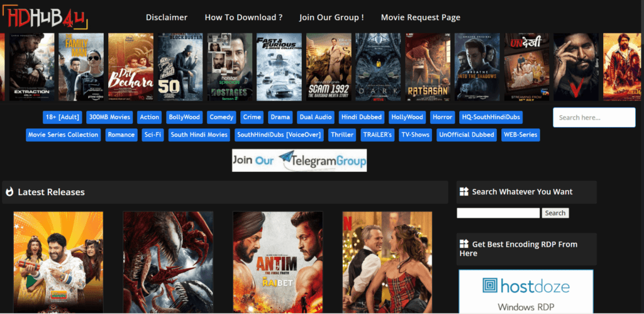644x314 pixels.
Task: Open the Extraction poster in carousel
Action: (32, 67)
